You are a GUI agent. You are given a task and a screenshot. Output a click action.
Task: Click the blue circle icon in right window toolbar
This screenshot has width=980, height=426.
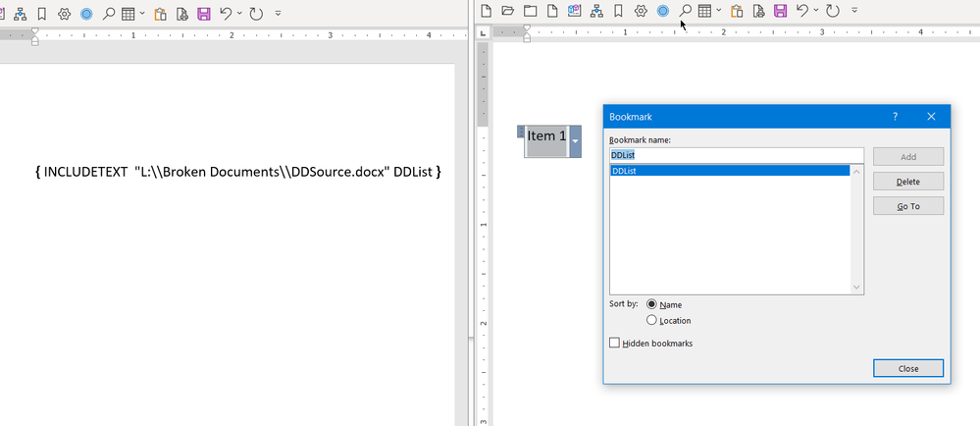[x=663, y=11]
